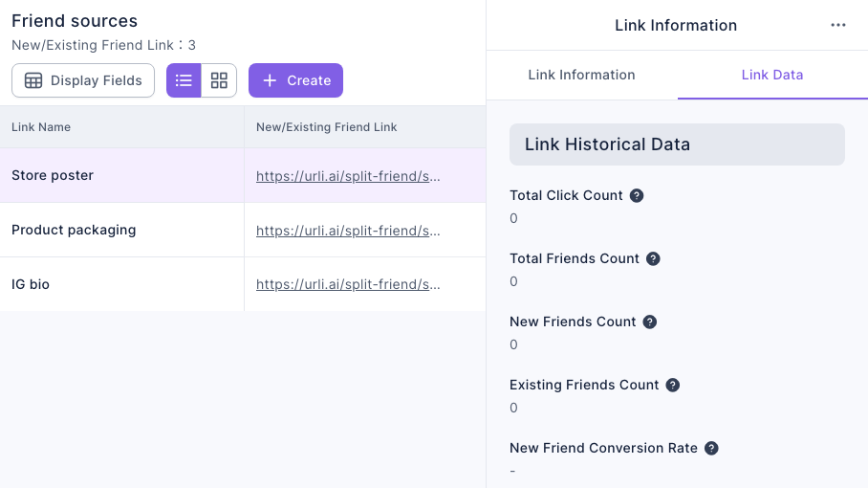Switch to the Link Information tab
The width and height of the screenshot is (868, 488).
(582, 75)
